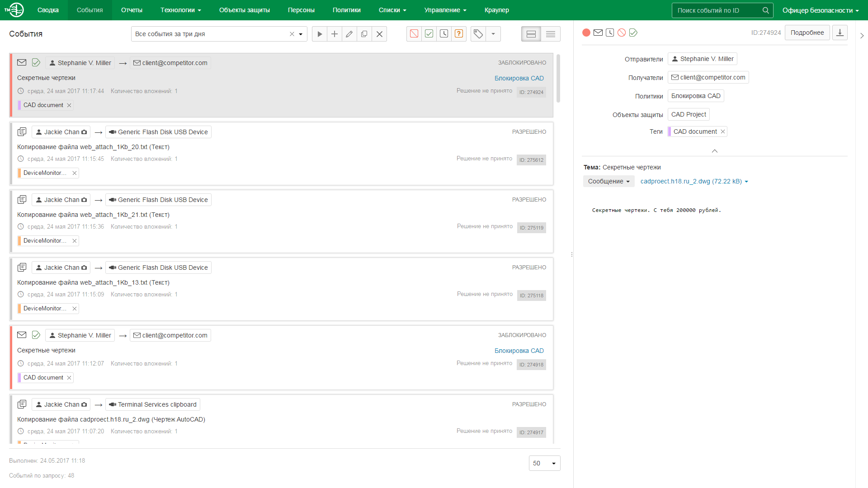Download event with the download icon
Image resolution: width=868 pixels, height=488 pixels.
[840, 33]
